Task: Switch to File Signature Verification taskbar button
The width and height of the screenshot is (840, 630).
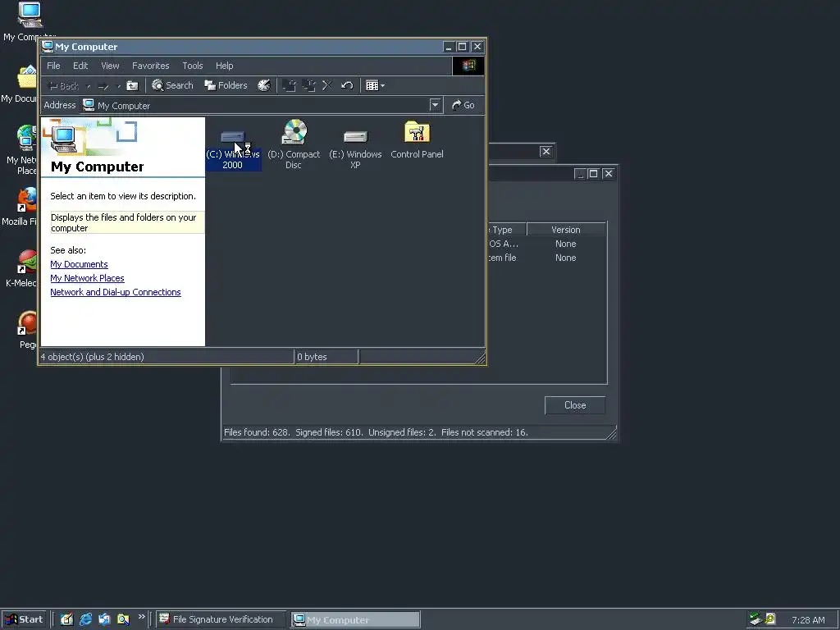Action: coord(221,619)
